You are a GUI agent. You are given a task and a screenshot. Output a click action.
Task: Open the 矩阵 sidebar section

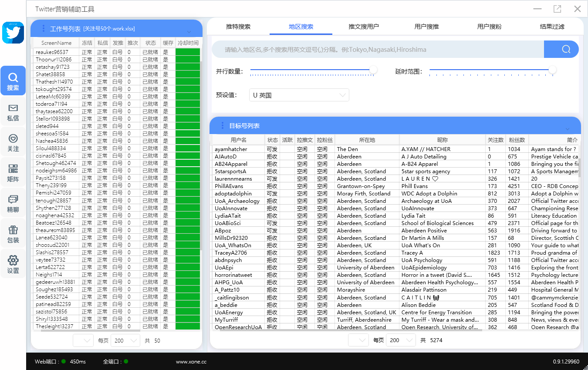13,172
